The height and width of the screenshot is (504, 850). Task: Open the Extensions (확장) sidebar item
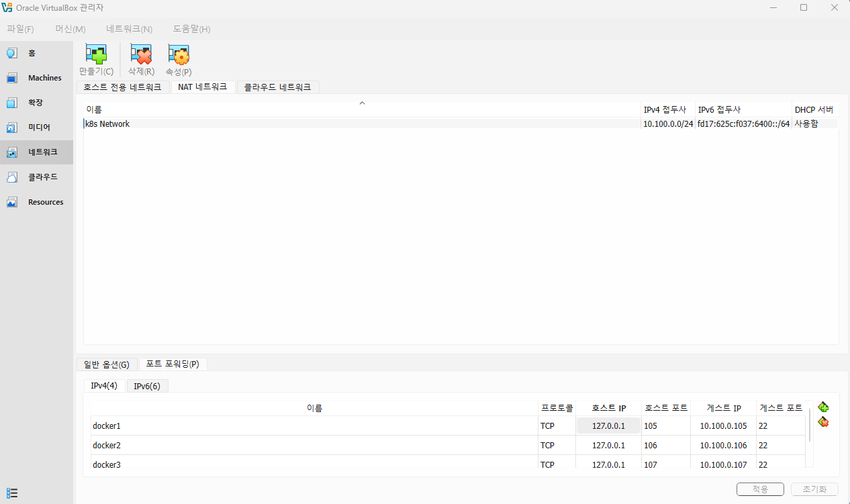pos(36,103)
